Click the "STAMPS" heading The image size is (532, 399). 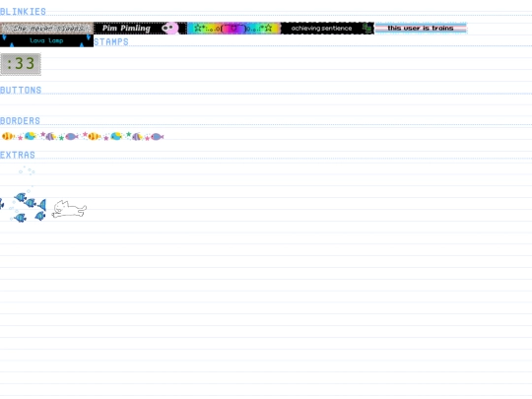111,42
